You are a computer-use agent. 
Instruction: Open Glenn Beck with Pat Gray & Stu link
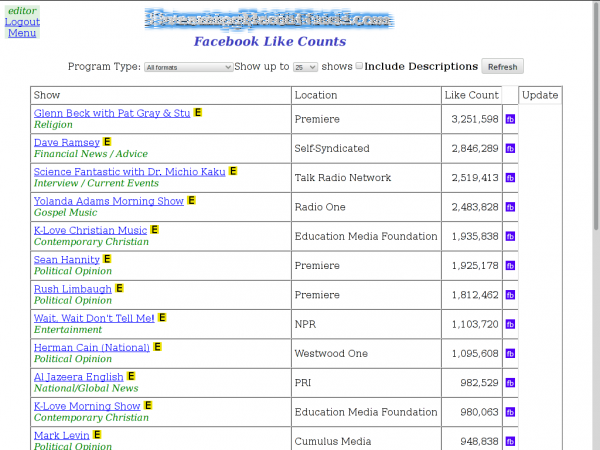(x=112, y=113)
